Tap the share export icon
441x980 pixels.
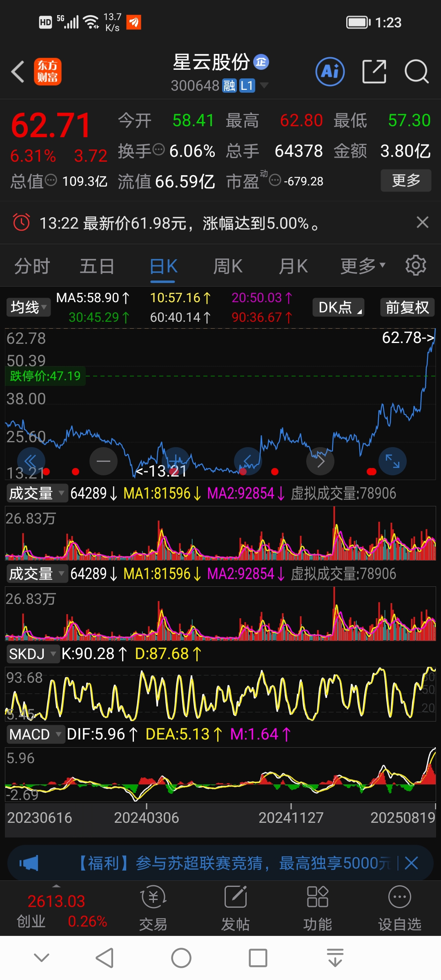pos(374,71)
